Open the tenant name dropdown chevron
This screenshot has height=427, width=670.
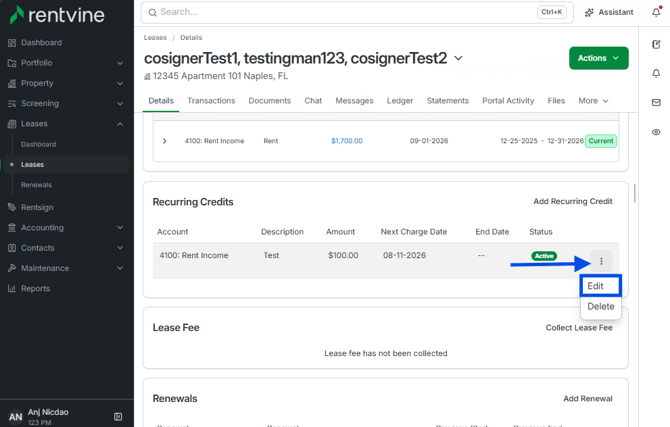coord(458,58)
